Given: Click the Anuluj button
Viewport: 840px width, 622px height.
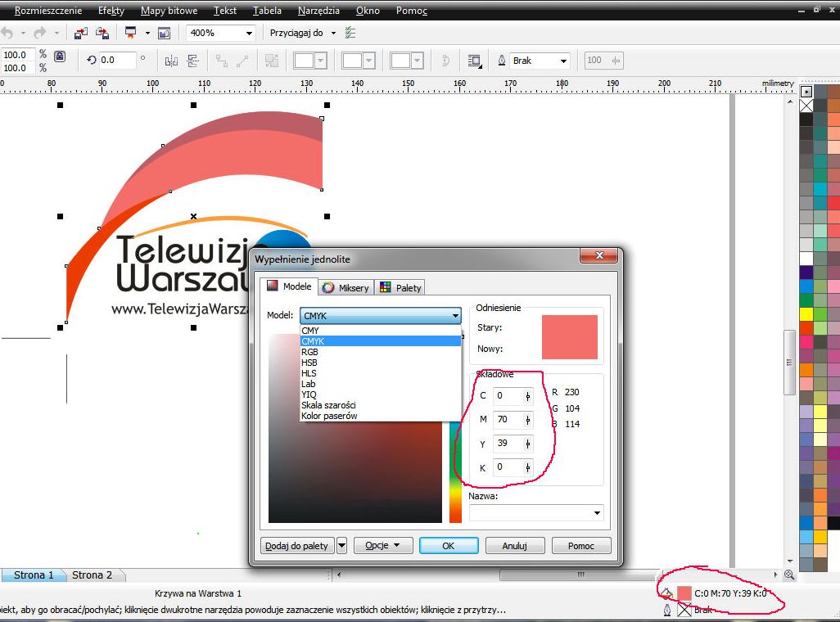Looking at the screenshot, I should pos(515,546).
